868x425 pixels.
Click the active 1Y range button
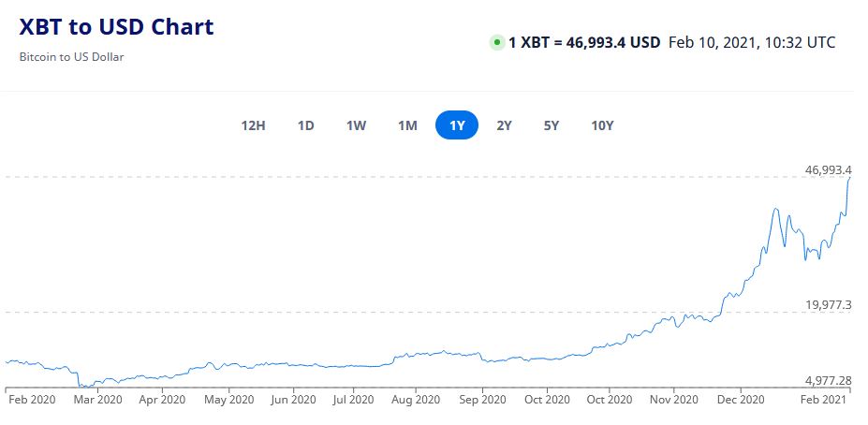457,125
